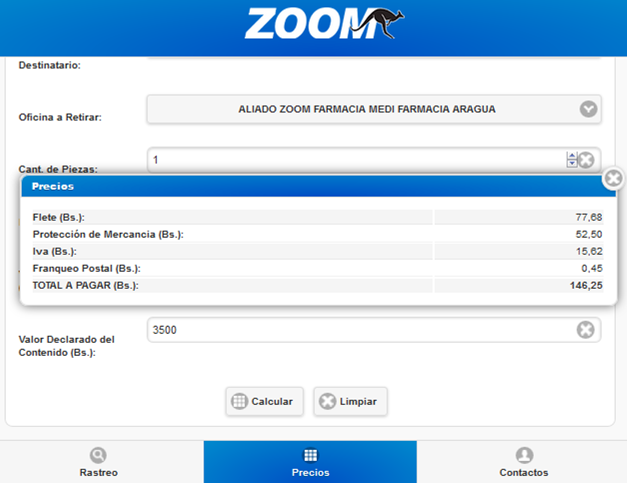The height and width of the screenshot is (483, 627).
Task: Click the Rastreo magnifier icon
Action: (98, 455)
